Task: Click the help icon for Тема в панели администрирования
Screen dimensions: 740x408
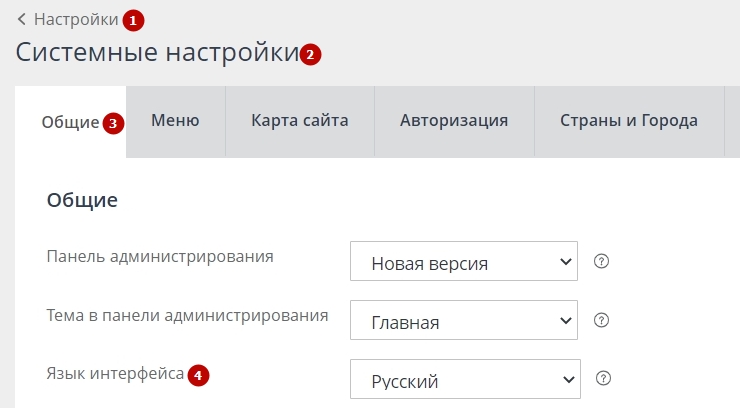Action: [x=601, y=321]
